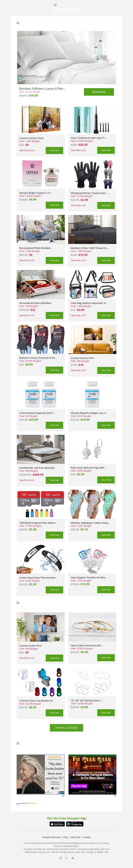Open the Instagram icon in the footer
This screenshot has height=868, width=133.
(x=61, y=858)
